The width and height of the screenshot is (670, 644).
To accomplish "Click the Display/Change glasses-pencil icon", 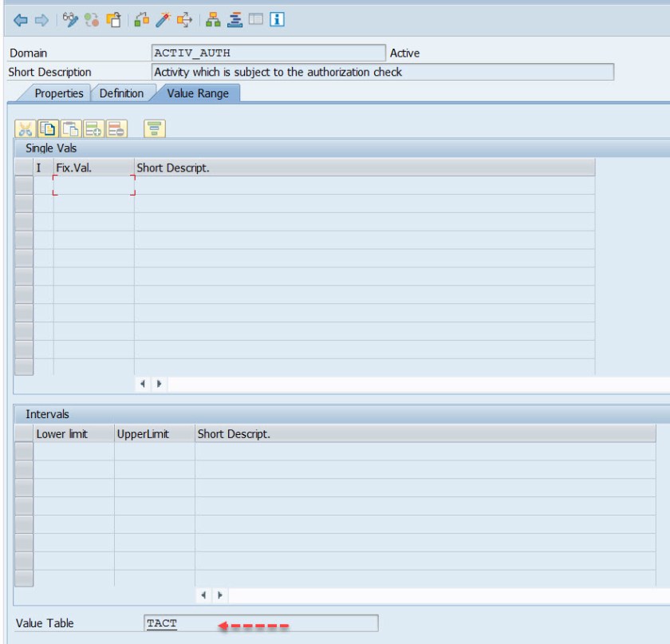I will [70, 20].
